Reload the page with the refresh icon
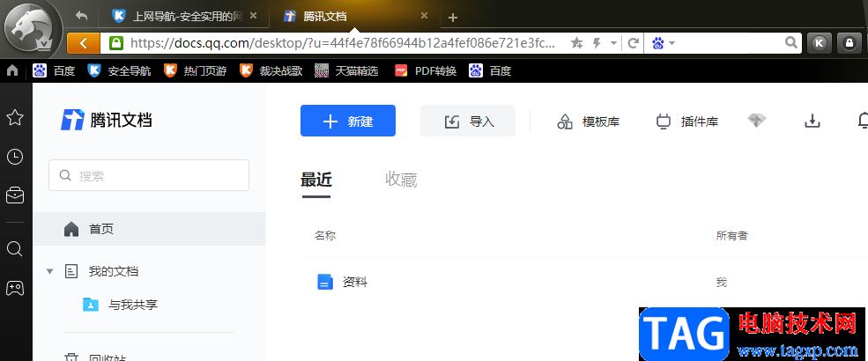 [634, 43]
